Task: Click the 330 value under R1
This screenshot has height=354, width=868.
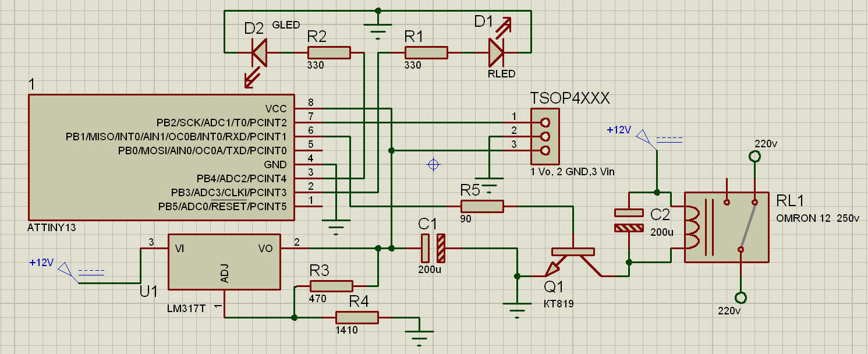Action: (413, 66)
